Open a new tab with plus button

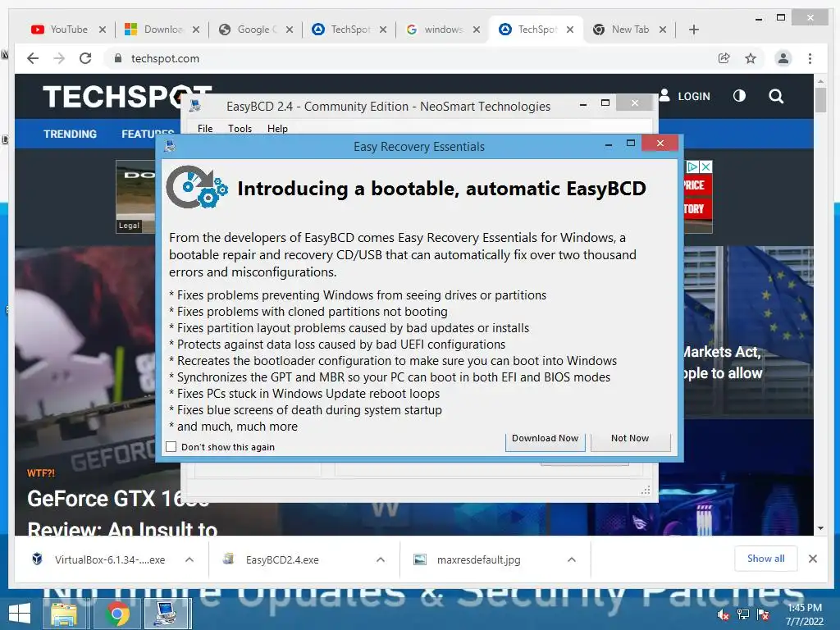coord(694,30)
